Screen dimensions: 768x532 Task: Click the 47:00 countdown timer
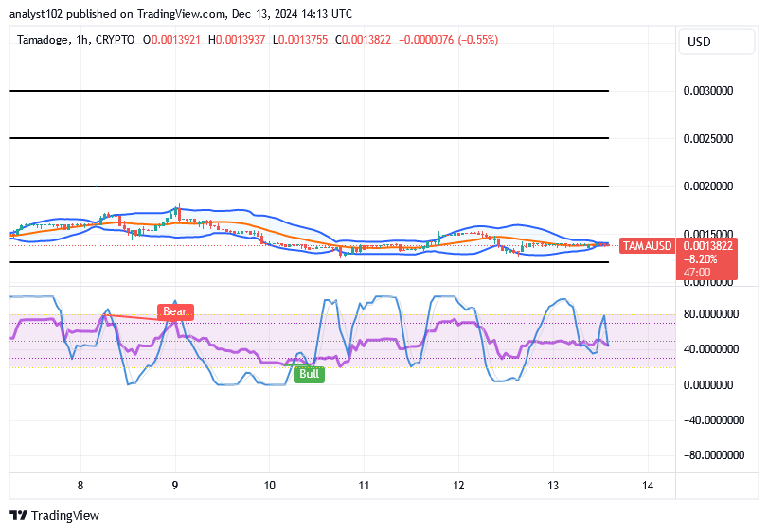click(697, 273)
